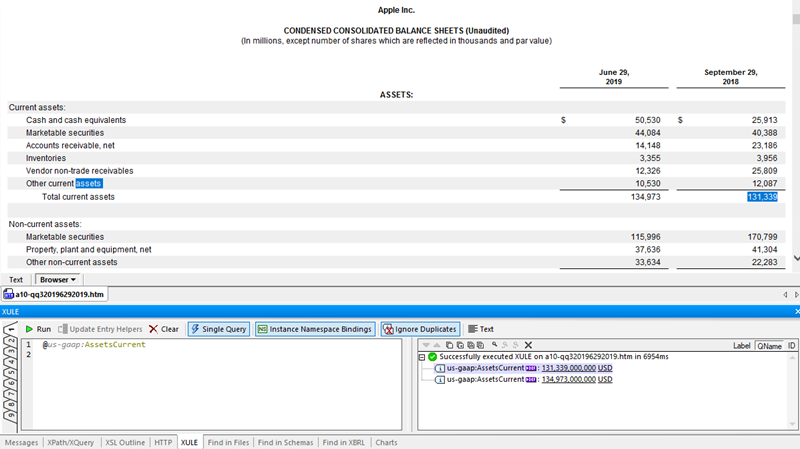Click info icon of first AssetsCurrent result
Screen dimensions: 800x449
(441, 368)
